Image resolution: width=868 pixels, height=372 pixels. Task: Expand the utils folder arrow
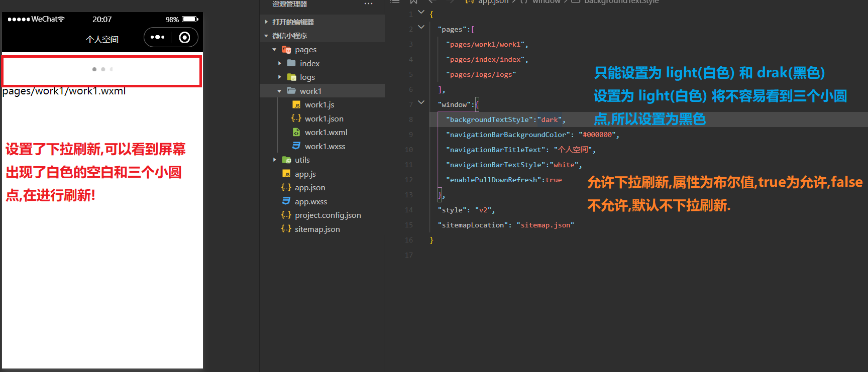click(275, 160)
